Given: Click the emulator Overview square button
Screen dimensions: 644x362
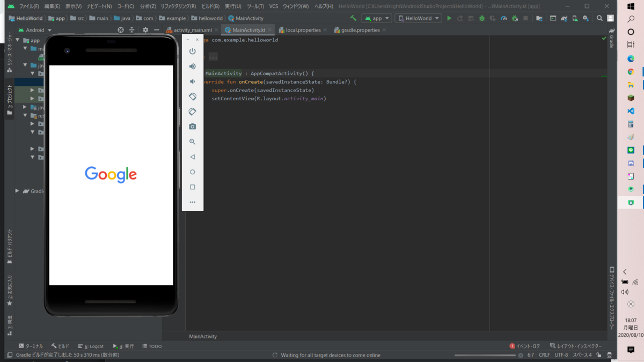Looking at the screenshot, I should click(192, 187).
